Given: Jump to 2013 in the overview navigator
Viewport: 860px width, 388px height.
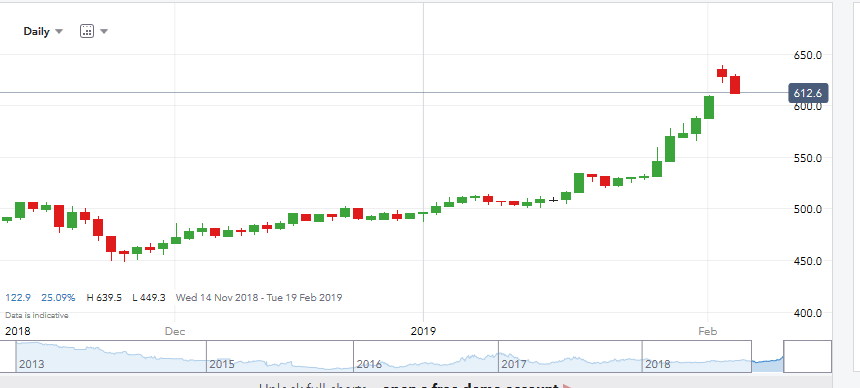Looking at the screenshot, I should coord(31,364).
